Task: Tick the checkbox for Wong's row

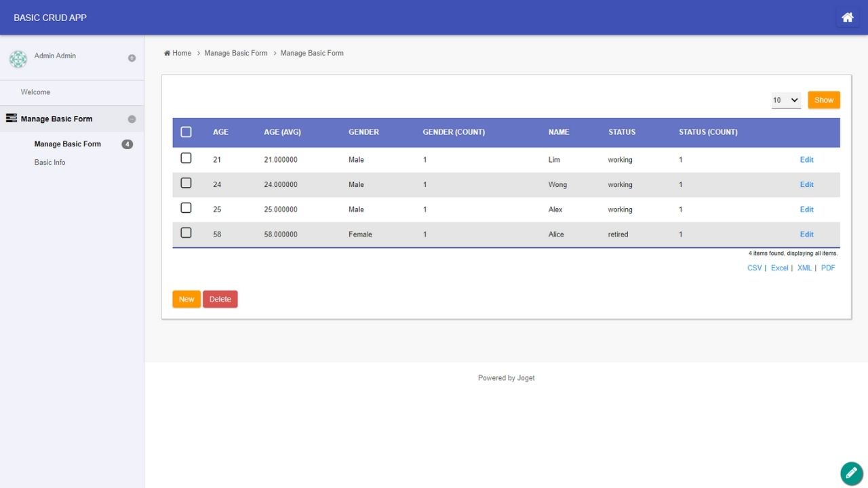Action: coord(186,184)
